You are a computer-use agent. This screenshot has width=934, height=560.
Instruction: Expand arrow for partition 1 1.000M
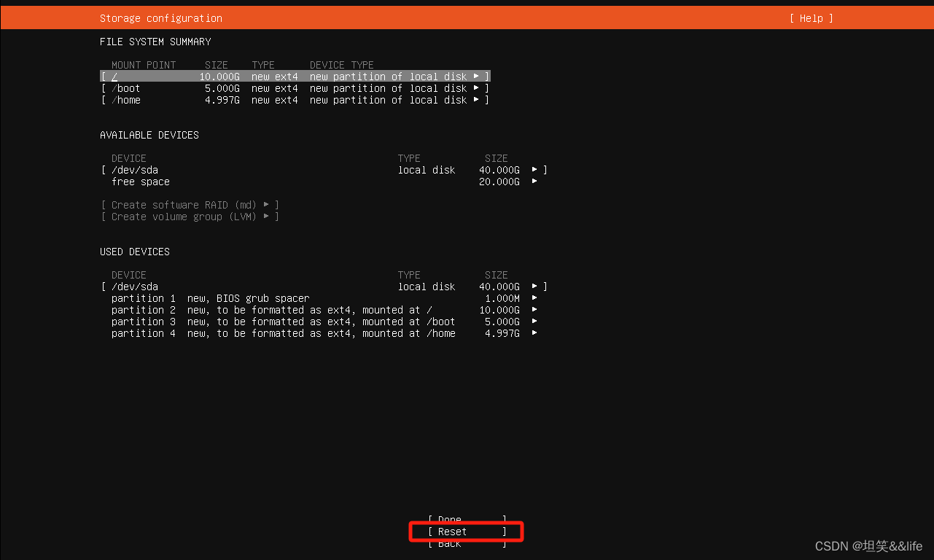click(x=534, y=298)
